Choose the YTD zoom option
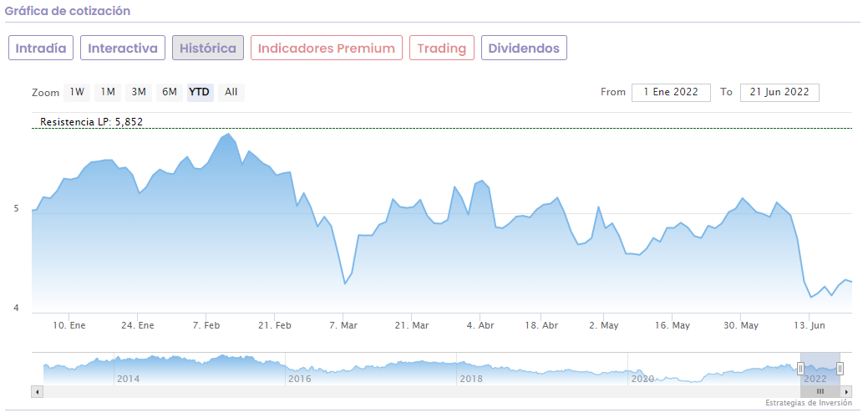 point(200,92)
